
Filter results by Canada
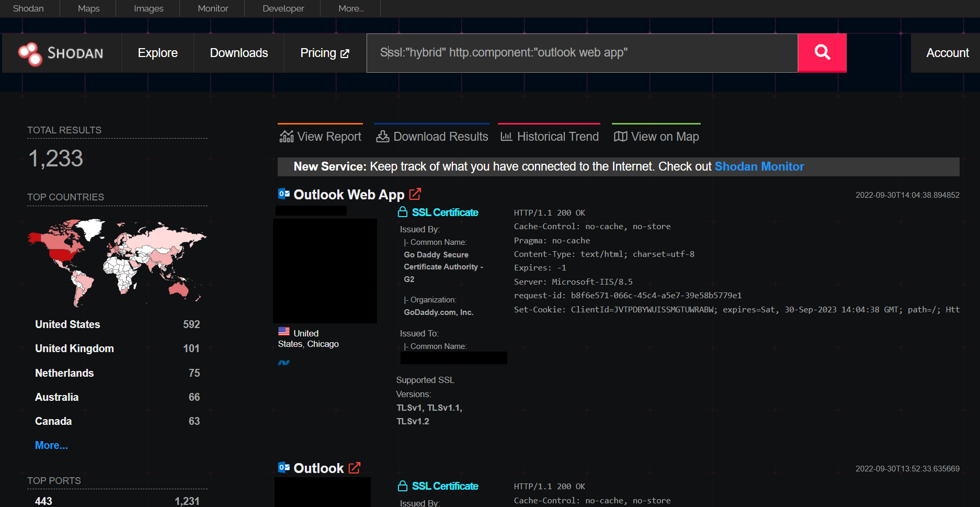(53, 421)
